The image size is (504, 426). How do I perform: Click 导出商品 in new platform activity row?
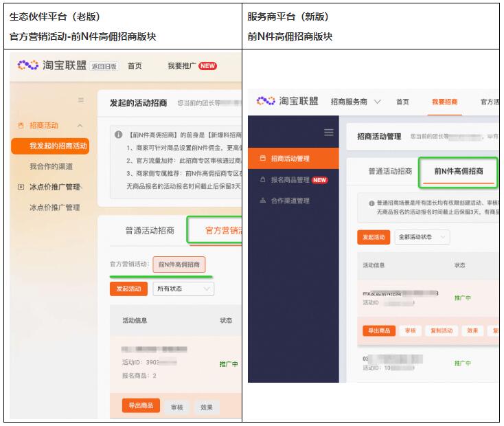(379, 330)
